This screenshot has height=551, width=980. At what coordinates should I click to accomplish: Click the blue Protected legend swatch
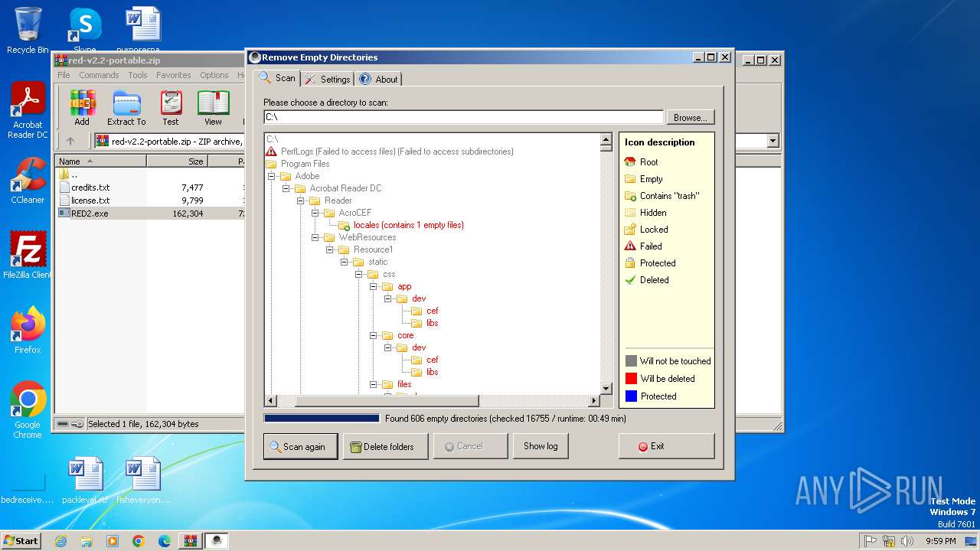pos(631,396)
